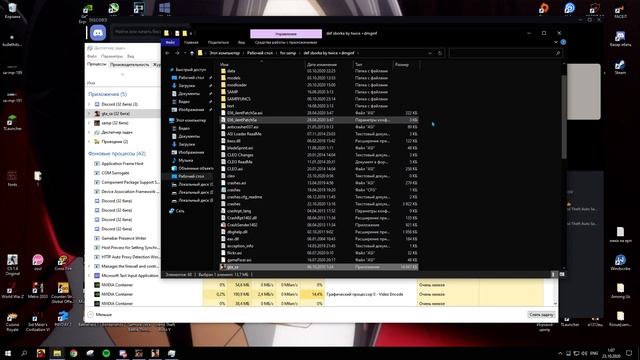Screen dimensions: 640x360
Task: Open the Windows Start button
Action: pyautogui.click(x=8, y=353)
